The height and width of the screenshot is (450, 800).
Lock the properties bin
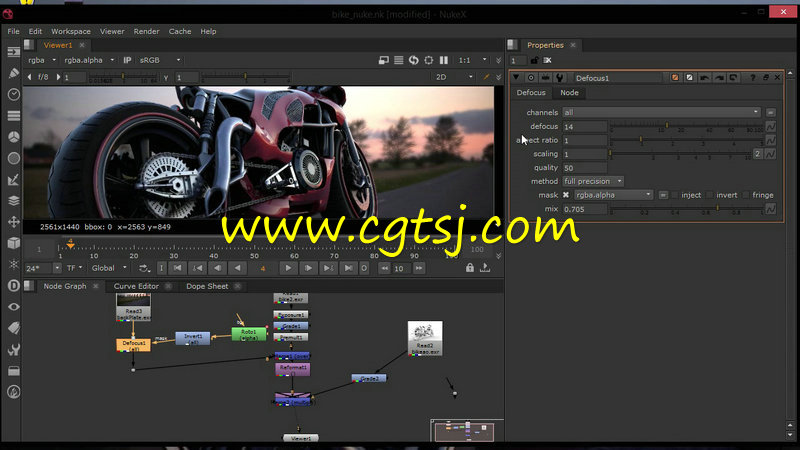534,60
